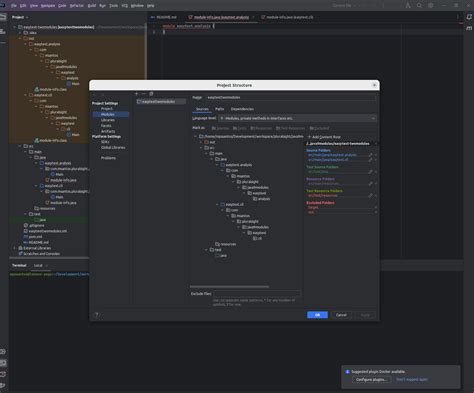474x393 pixels.
Task: Open the Build menu
Action: click(x=92, y=6)
